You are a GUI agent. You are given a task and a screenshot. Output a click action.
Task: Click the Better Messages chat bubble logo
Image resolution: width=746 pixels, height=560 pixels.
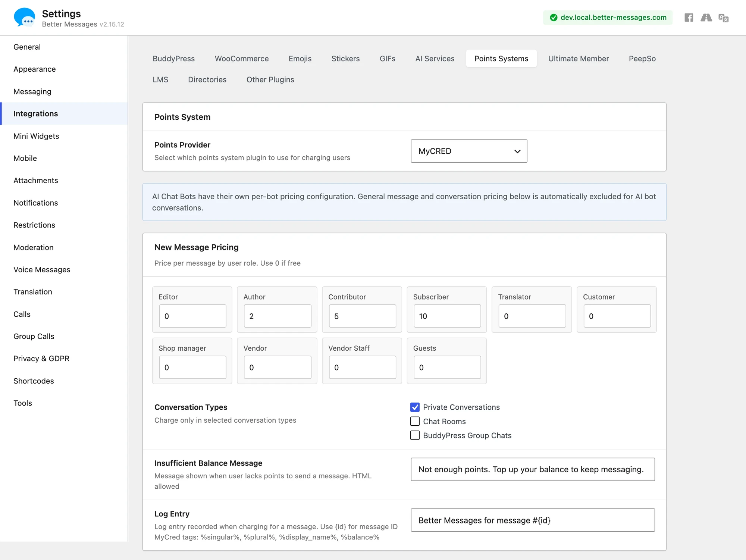pyautogui.click(x=24, y=18)
